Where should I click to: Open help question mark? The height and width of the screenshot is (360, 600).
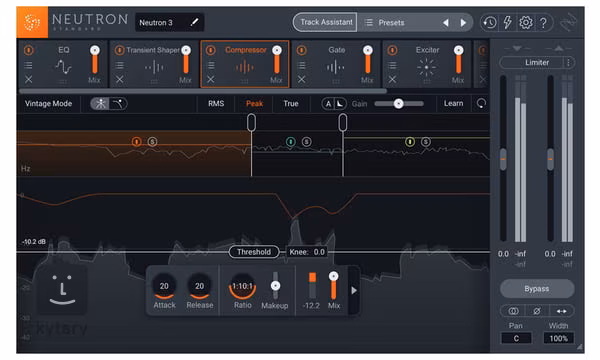pyautogui.click(x=543, y=23)
